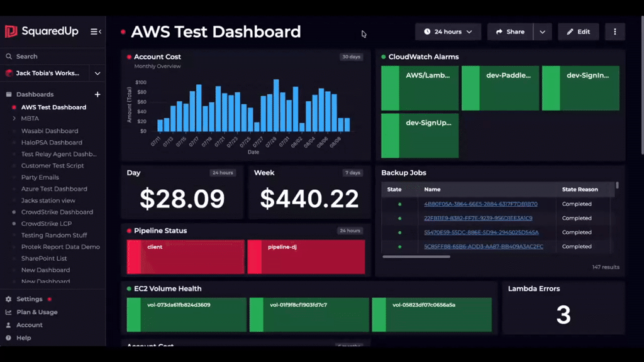644x362 pixels.
Task: Open Test Relay Agent dashboard
Action: pos(58,154)
